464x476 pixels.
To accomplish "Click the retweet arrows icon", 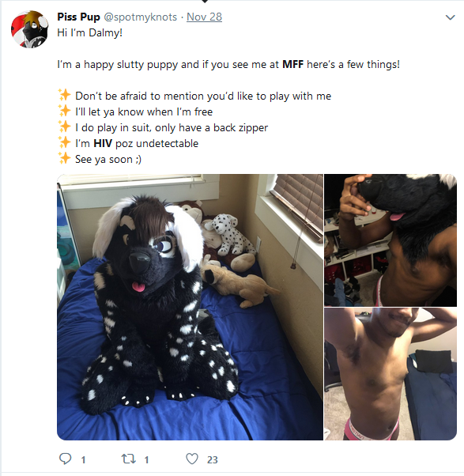I will click(x=129, y=459).
